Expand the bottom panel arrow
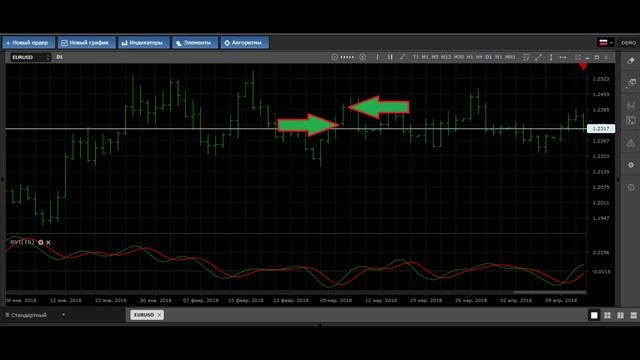Image resolution: width=640 pixels, height=360 pixels. (x=320, y=325)
